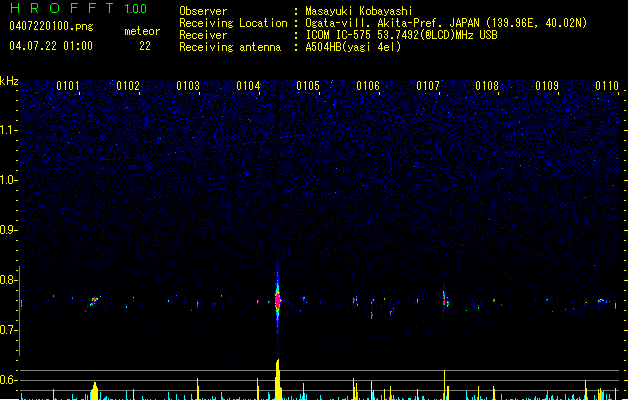Click the meteor label
Screen dimensions: 629x400
(x=142, y=31)
